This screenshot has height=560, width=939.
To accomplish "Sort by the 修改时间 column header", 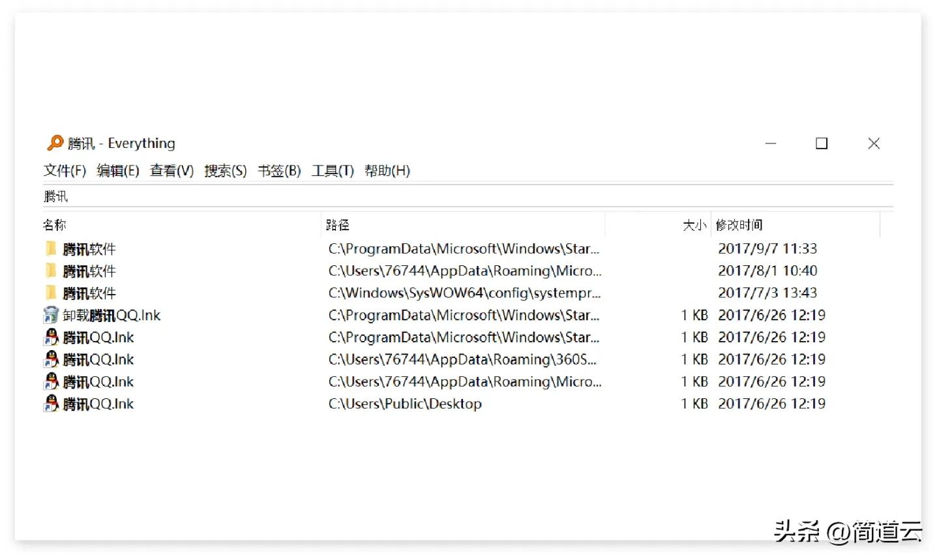I will pos(796,225).
